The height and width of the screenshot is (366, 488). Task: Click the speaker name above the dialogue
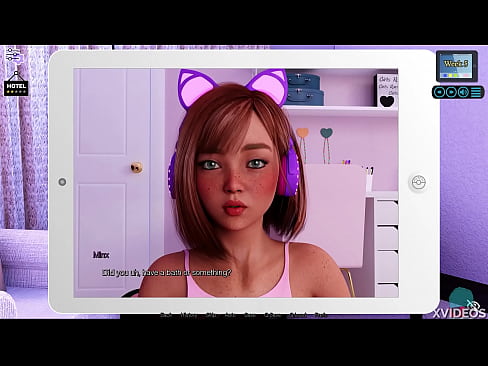click(x=101, y=255)
